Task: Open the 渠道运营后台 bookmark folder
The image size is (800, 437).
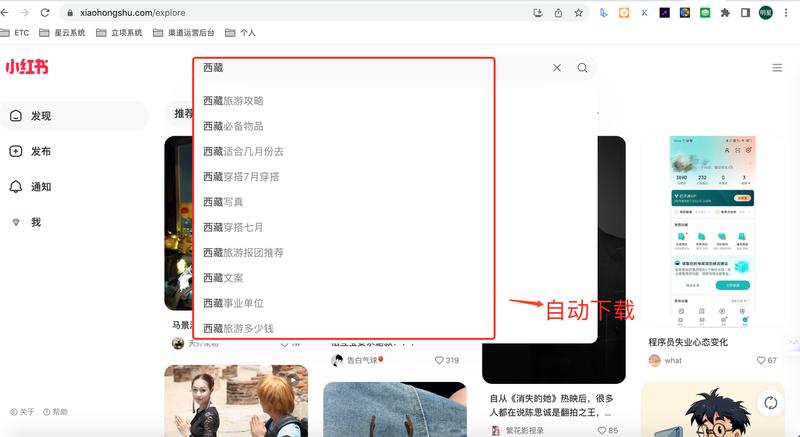Action: tap(184, 33)
